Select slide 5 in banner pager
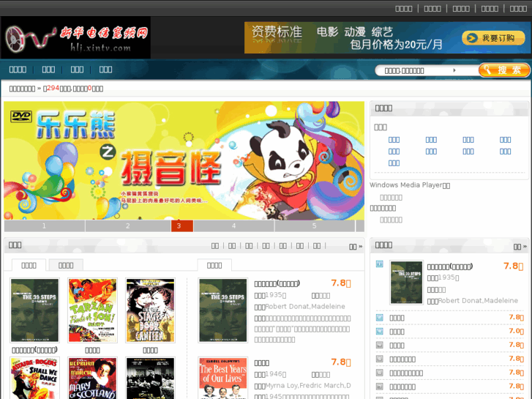Screen dimensions: 532x399 [315, 225]
